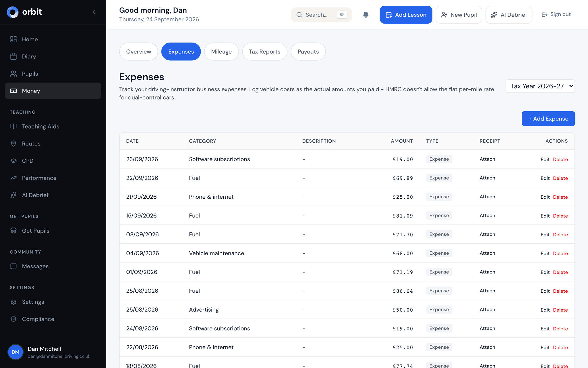Image resolution: width=588 pixels, height=368 pixels.
Task: Switch to the Mileage tab
Action: click(221, 52)
